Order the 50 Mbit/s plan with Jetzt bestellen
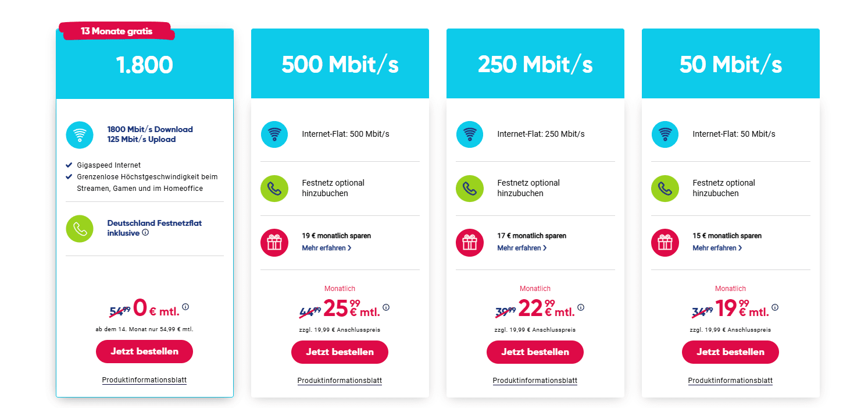 coord(730,352)
